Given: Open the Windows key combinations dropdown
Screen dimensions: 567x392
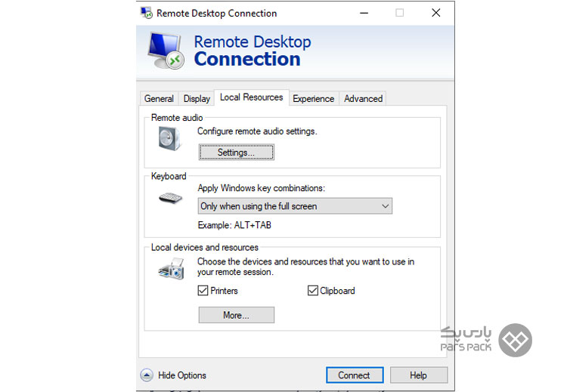Looking at the screenshot, I should click(x=295, y=206).
